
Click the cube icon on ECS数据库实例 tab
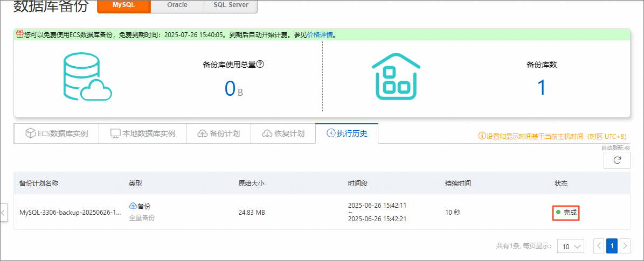coord(30,133)
